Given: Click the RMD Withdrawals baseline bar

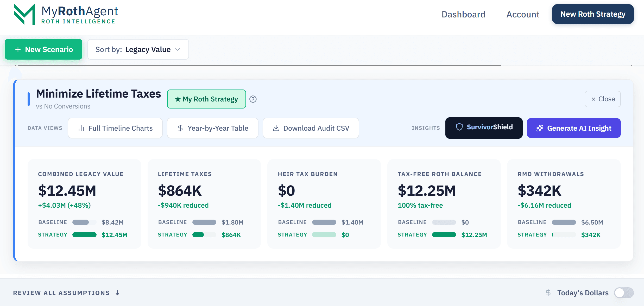Looking at the screenshot, I should click(564, 222).
